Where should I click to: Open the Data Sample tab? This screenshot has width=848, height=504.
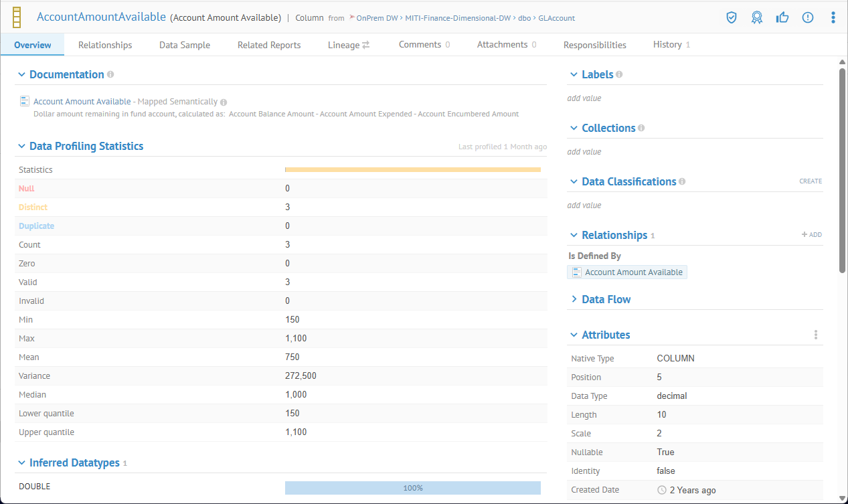(185, 45)
